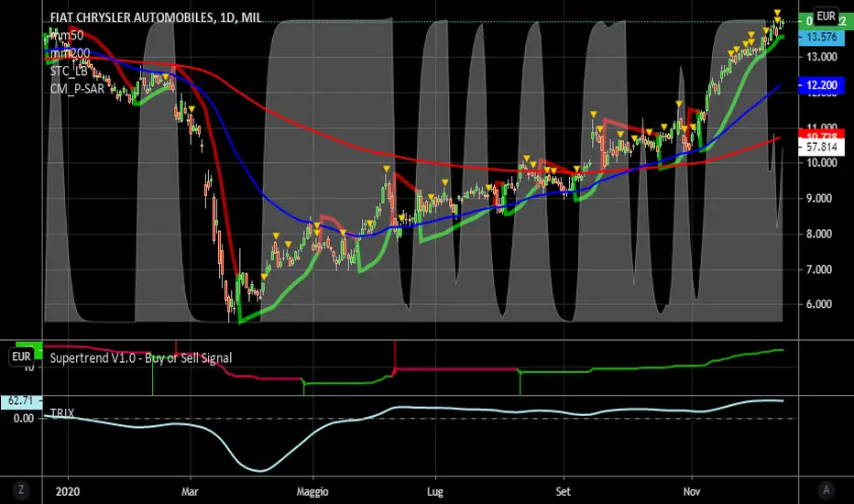Click the blue 12.200 price label
Image resolution: width=854 pixels, height=504 pixels.
click(x=821, y=85)
